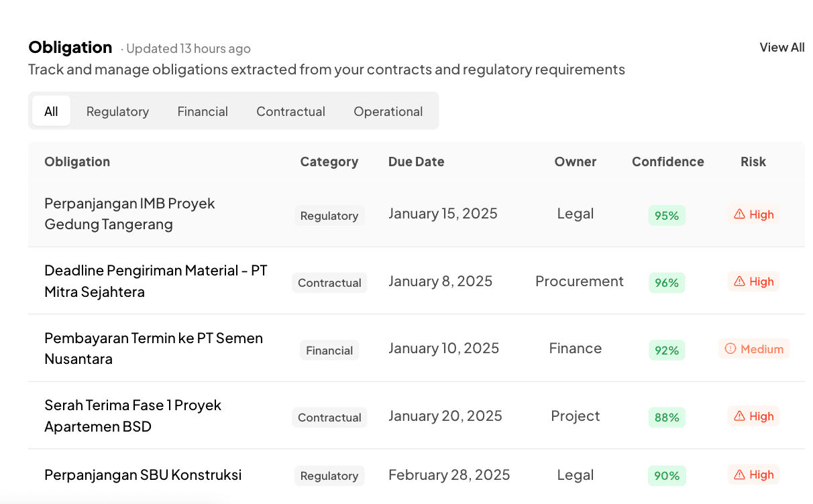This screenshot has width=813, height=504.
Task: Open Perpanjangan IMB Proyek Gedung Tangerang obligation
Action: pyautogui.click(x=129, y=214)
